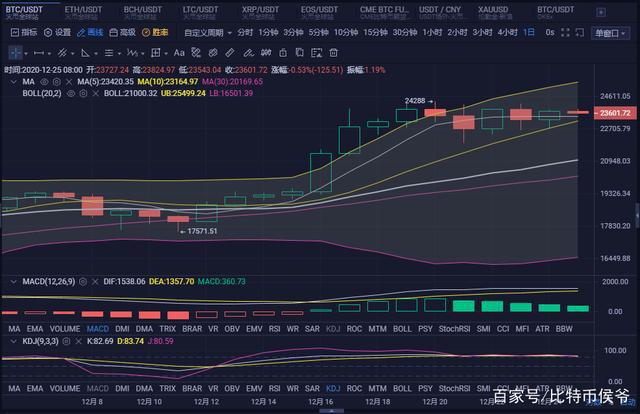Select the crosshair cursor tool
Viewport: 640px width, 414px height.
(17, 51)
